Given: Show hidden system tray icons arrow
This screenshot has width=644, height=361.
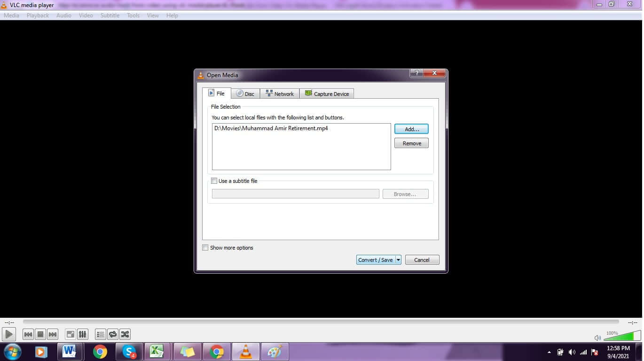Looking at the screenshot, I should point(549,352).
